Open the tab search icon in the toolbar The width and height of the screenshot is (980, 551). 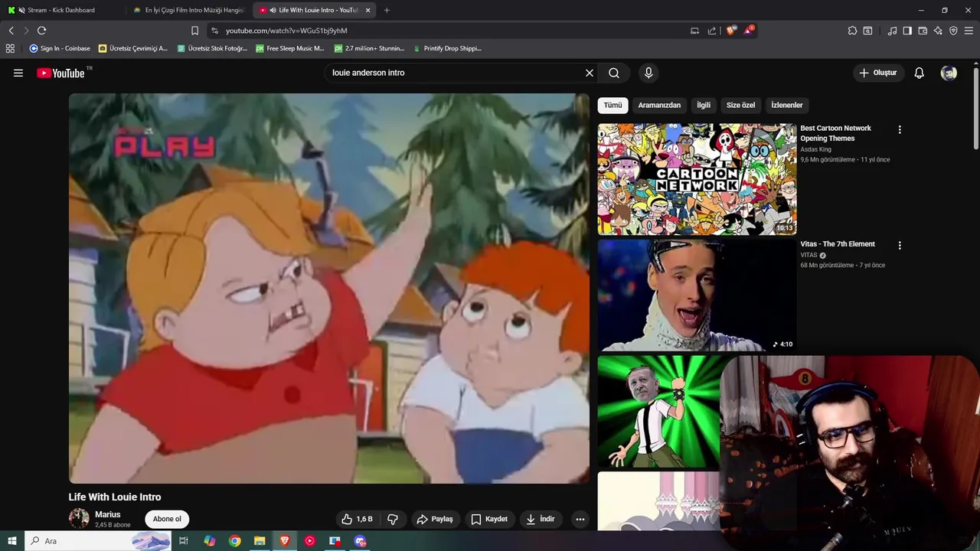tap(867, 31)
